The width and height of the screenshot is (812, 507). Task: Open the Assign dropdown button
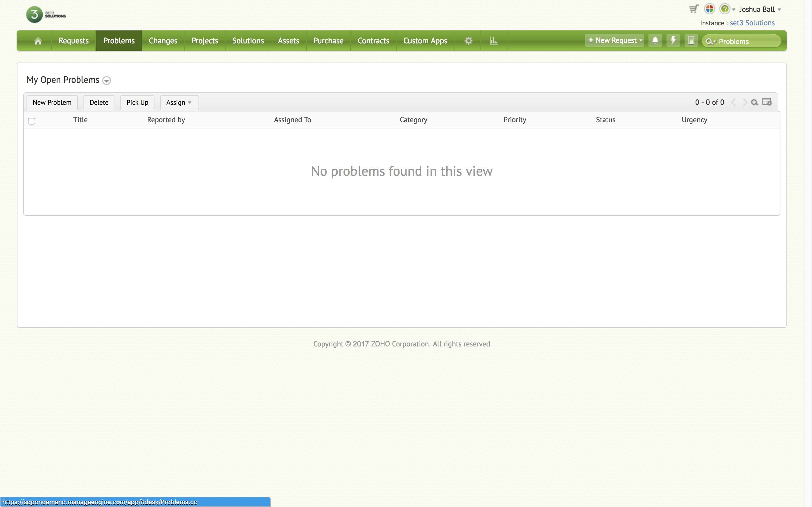click(x=179, y=103)
